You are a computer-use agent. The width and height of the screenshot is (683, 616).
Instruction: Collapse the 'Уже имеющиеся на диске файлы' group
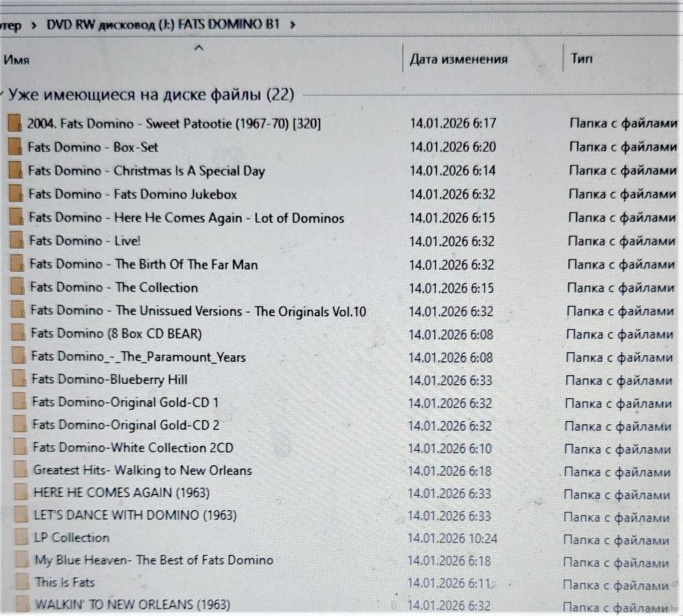(x=3, y=95)
